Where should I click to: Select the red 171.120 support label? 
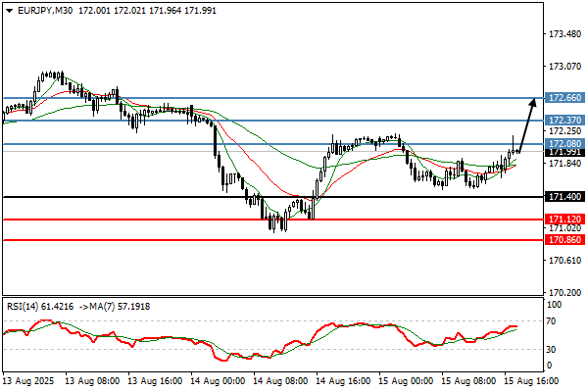(x=564, y=220)
